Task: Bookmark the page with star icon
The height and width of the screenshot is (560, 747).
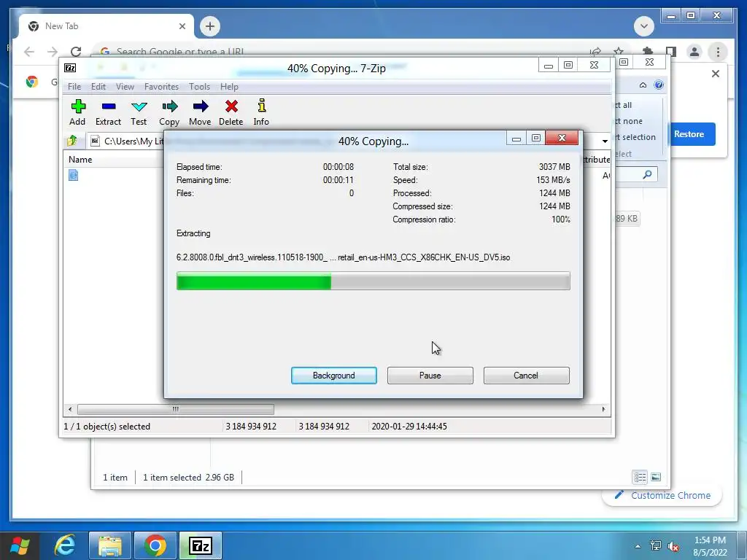Action: (x=619, y=51)
